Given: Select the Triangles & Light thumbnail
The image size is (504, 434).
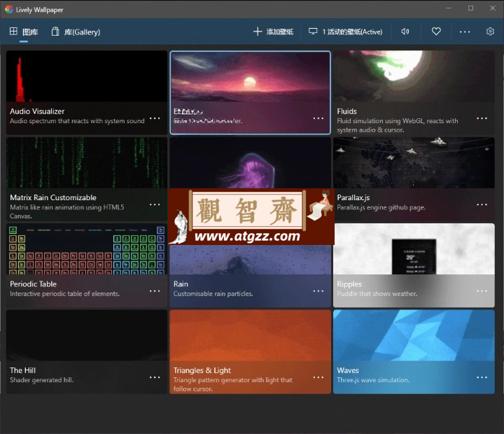Looking at the screenshot, I should click(251, 335).
